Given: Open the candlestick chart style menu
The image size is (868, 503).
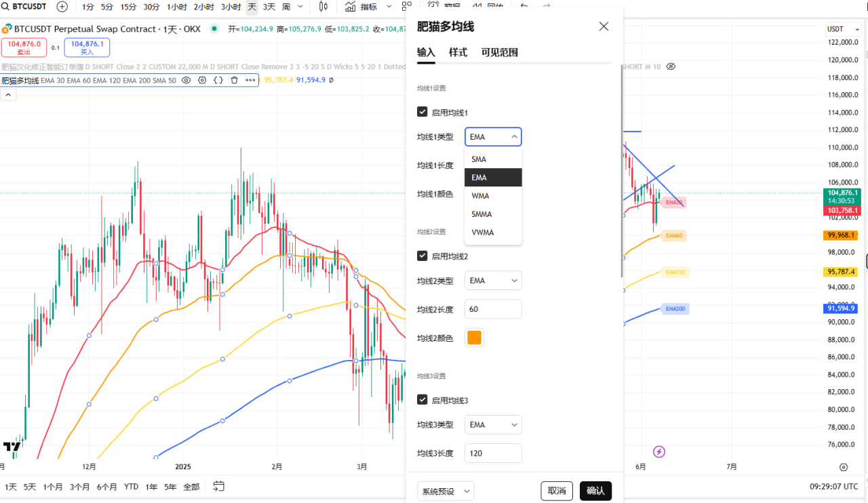Looking at the screenshot, I should pos(323,7).
